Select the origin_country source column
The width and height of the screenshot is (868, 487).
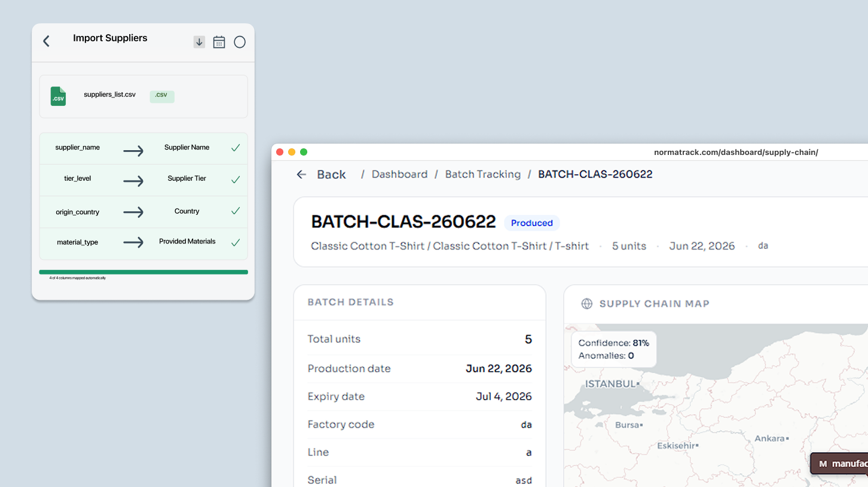pos(78,212)
